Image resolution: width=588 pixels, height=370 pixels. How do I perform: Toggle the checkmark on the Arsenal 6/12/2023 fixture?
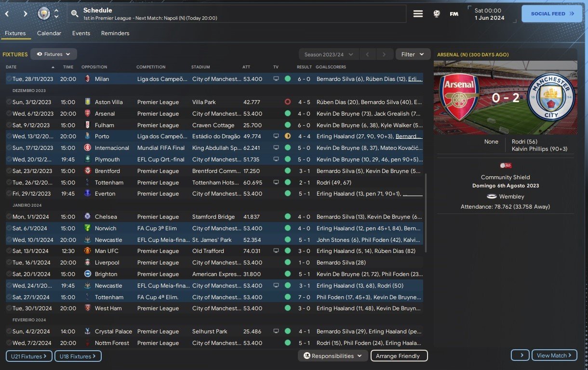tap(9, 114)
